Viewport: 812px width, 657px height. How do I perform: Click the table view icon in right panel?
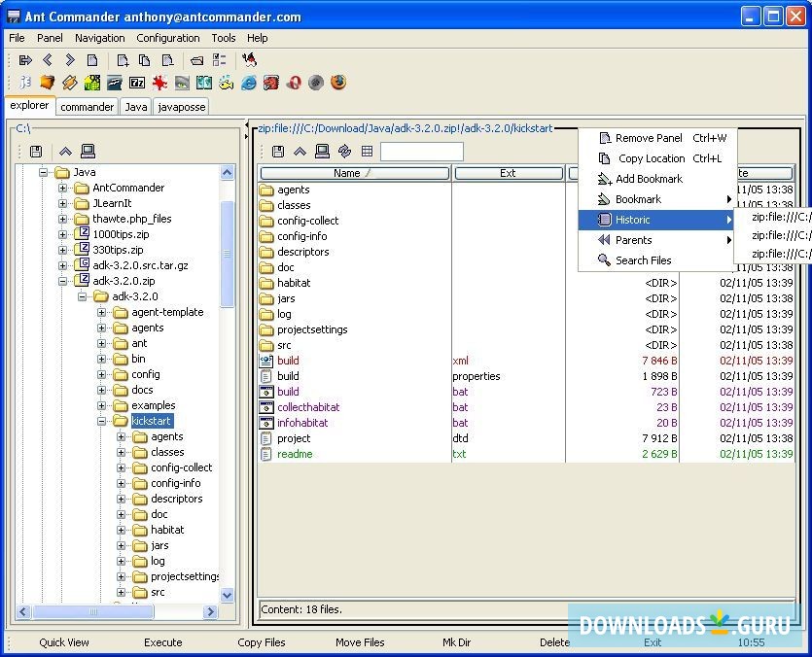coord(367,152)
